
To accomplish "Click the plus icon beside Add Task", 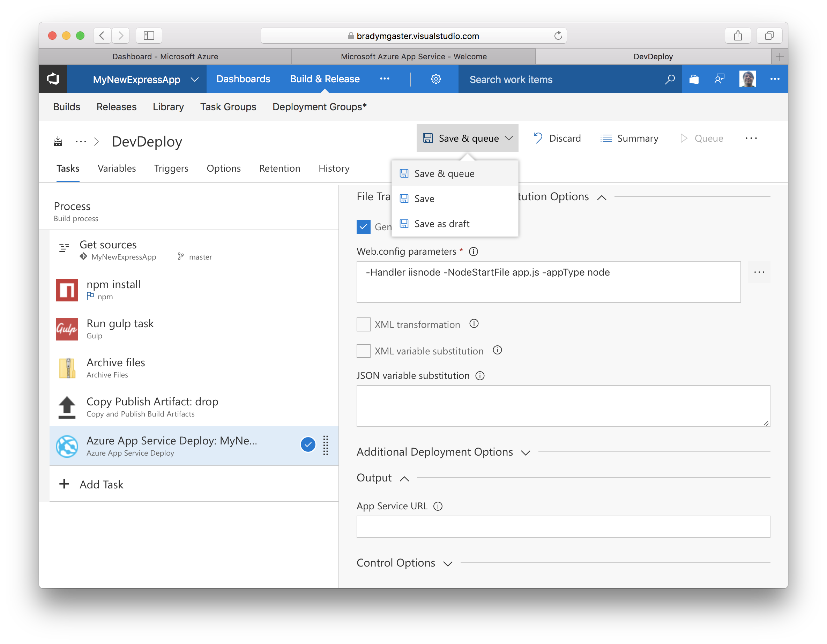I will point(64,484).
